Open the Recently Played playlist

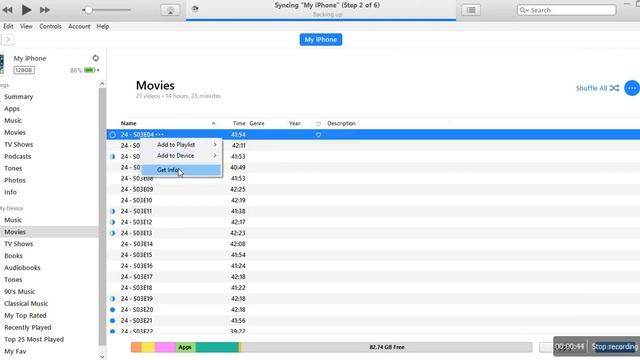pos(28,327)
